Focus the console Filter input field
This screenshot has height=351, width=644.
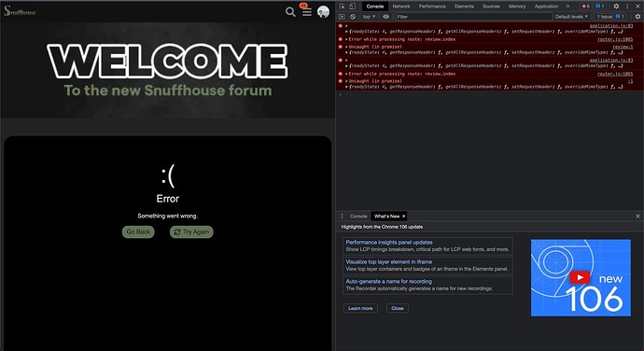point(473,17)
